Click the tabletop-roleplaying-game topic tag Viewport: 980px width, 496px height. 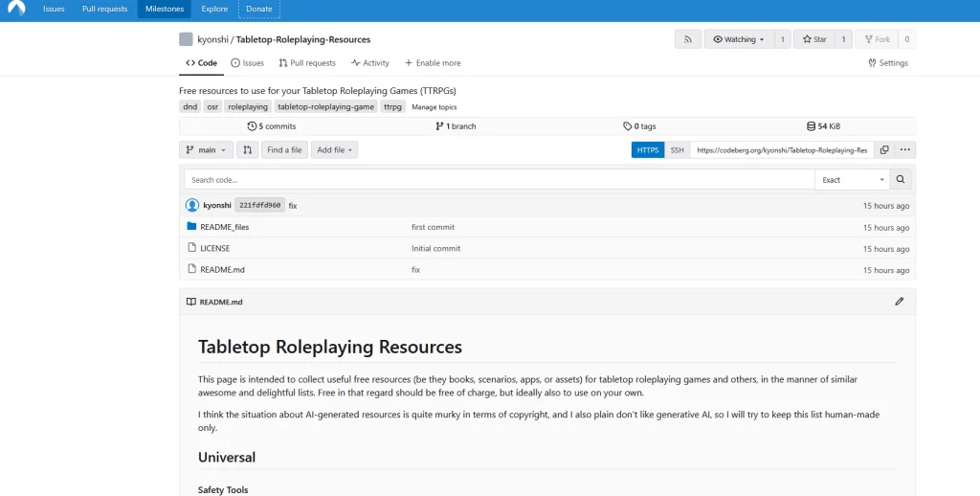coord(325,107)
